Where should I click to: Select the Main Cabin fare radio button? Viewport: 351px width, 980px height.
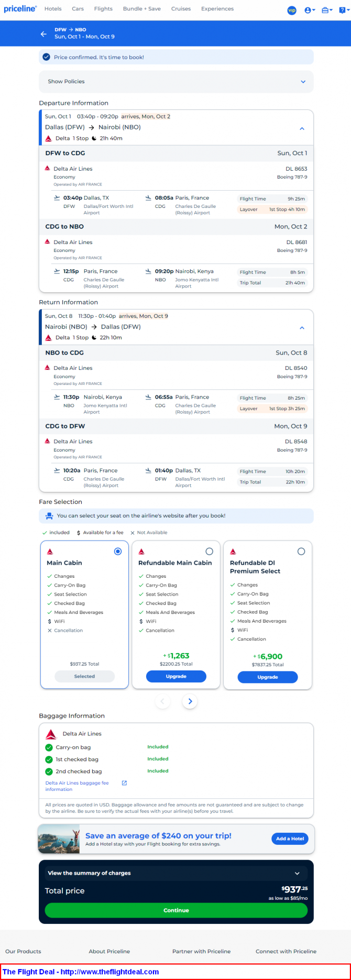[118, 551]
